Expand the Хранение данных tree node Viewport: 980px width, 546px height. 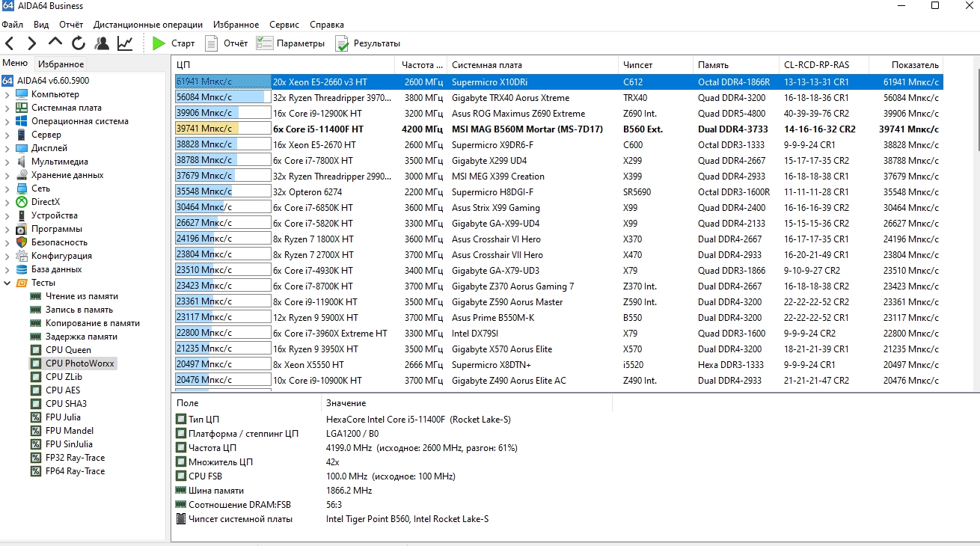coord(7,175)
